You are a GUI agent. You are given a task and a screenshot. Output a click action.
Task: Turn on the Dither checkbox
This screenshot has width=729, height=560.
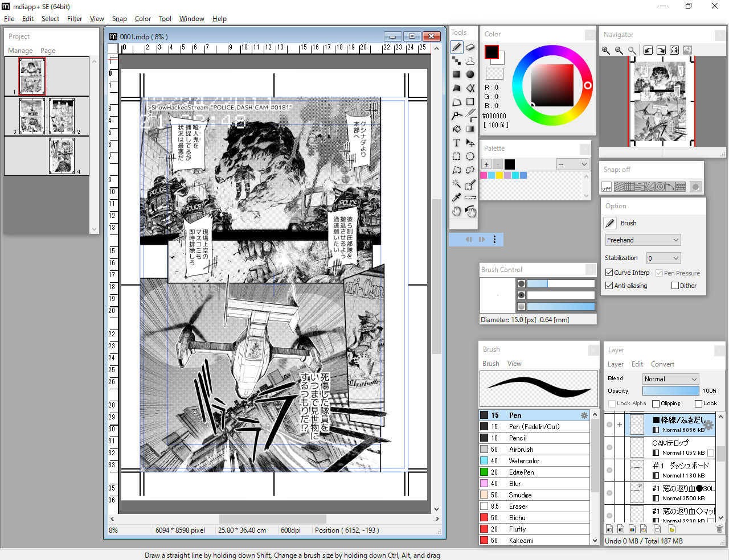674,285
